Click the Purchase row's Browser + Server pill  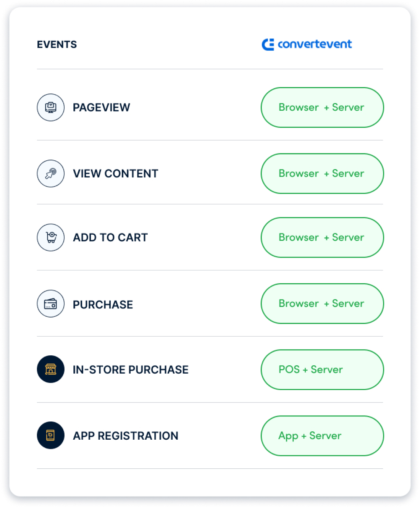(x=322, y=303)
